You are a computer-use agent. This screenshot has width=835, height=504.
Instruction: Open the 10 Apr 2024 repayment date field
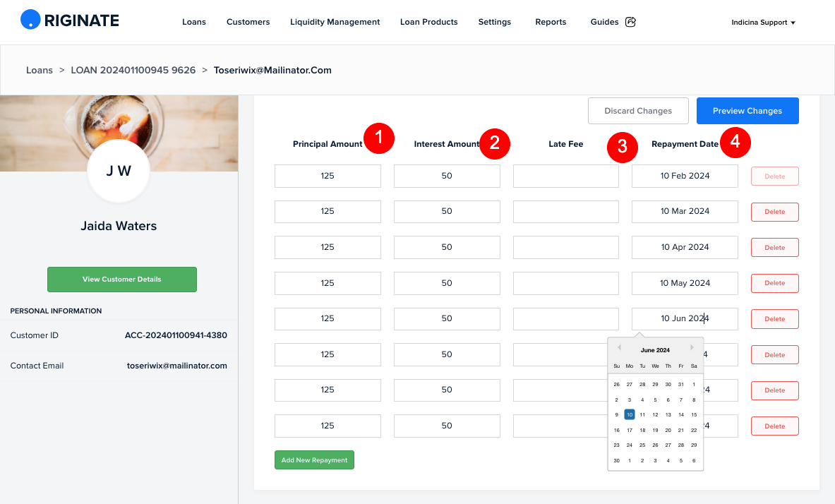pos(685,247)
